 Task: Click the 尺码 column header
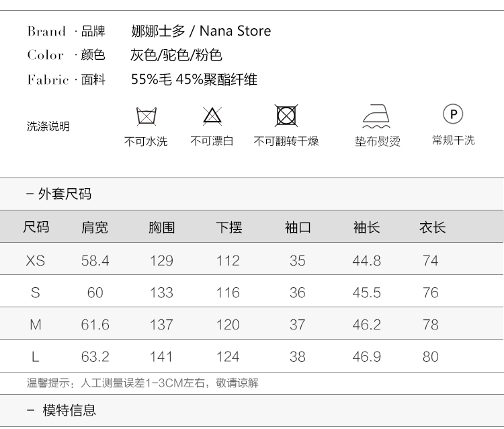tap(36, 227)
